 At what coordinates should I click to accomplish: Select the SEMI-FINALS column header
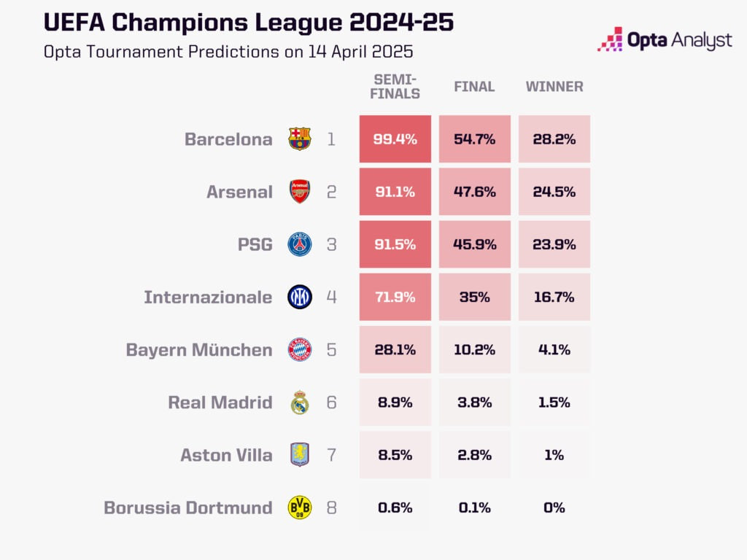tap(396, 86)
